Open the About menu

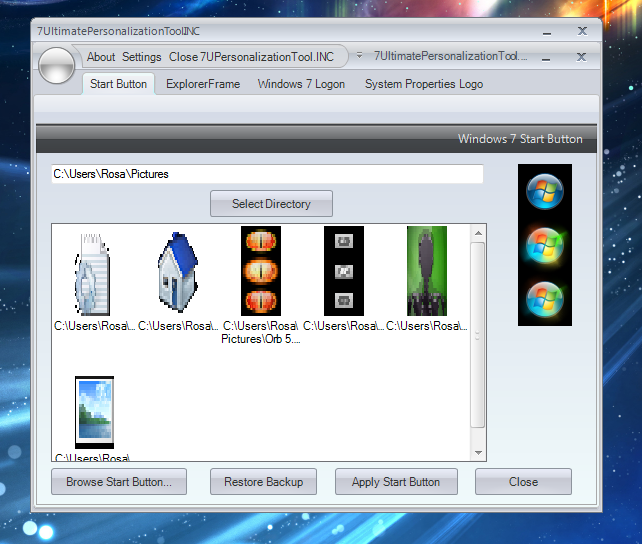(101, 57)
